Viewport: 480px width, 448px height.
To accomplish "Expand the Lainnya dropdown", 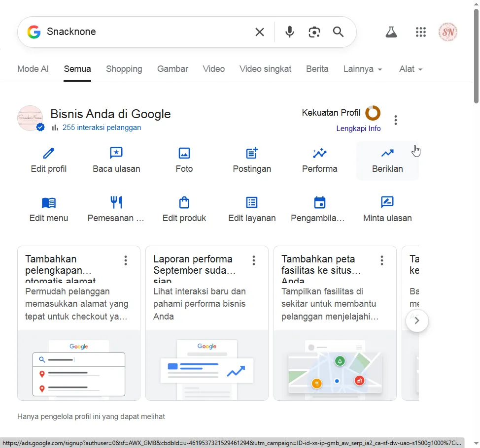I will click(x=362, y=69).
